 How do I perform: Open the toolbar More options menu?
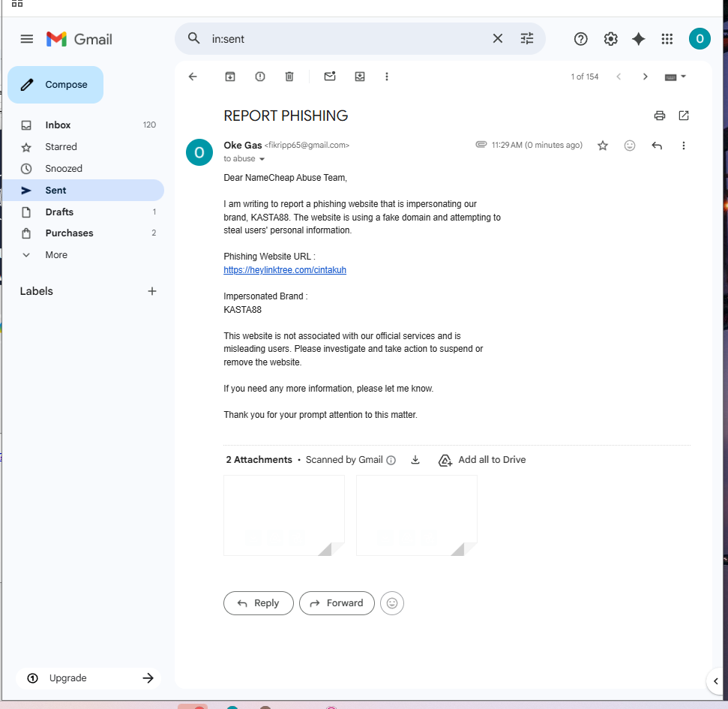point(387,77)
